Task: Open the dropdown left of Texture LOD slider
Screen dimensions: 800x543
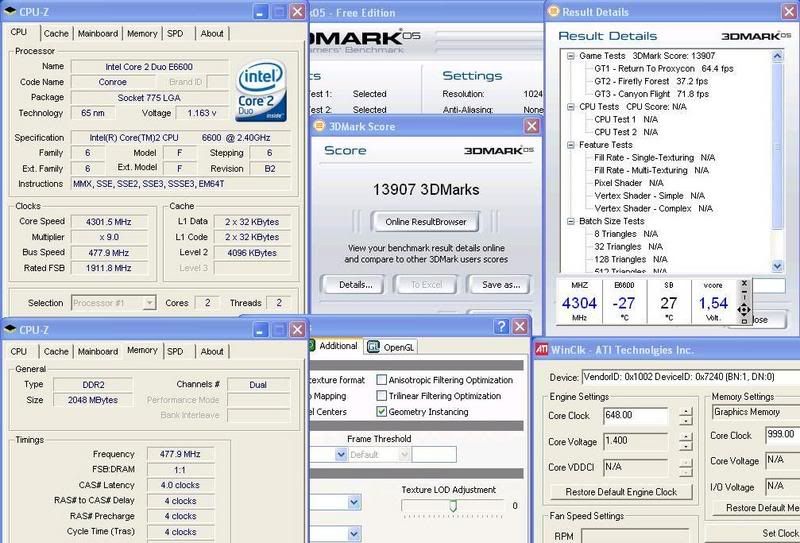Action: tap(354, 503)
